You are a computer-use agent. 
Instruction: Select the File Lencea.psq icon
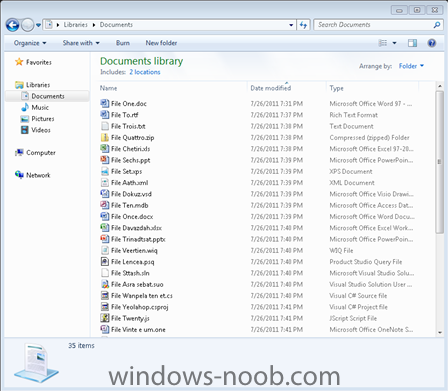coord(105,262)
